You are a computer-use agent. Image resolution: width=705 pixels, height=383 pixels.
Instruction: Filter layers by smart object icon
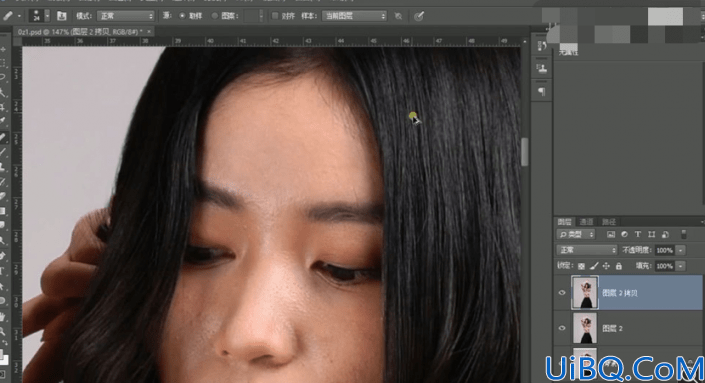coord(665,234)
